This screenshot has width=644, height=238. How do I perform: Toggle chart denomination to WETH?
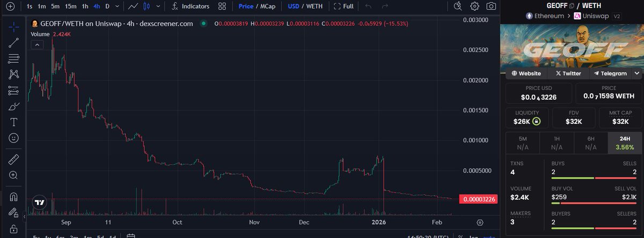tap(314, 6)
